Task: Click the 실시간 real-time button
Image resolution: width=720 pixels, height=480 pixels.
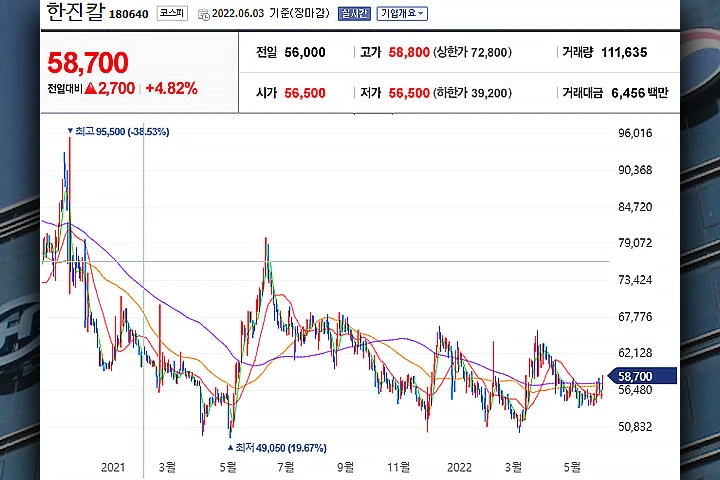Action: pos(354,13)
